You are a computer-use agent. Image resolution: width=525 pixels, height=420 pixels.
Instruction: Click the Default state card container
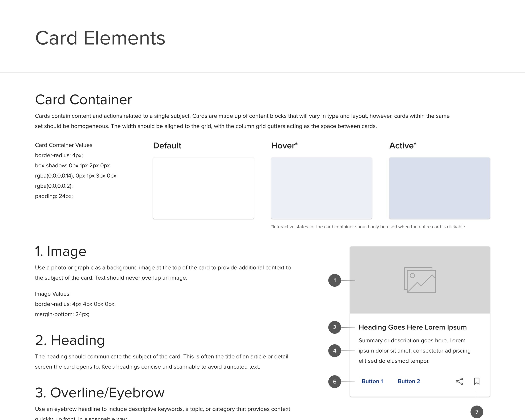click(x=203, y=188)
